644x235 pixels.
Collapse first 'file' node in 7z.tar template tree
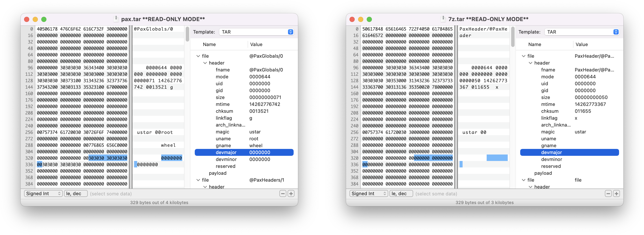point(523,56)
